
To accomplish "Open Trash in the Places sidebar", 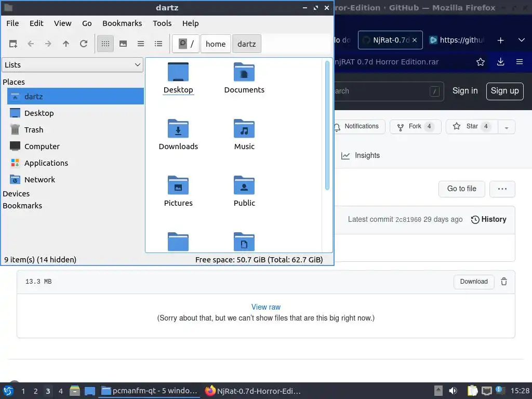I will click(75, 129).
